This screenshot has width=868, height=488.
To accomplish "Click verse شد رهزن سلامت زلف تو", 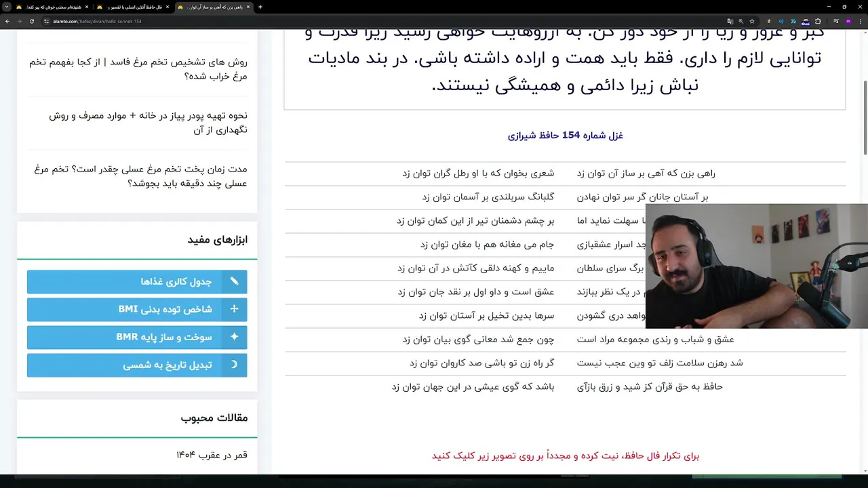I will (660, 363).
